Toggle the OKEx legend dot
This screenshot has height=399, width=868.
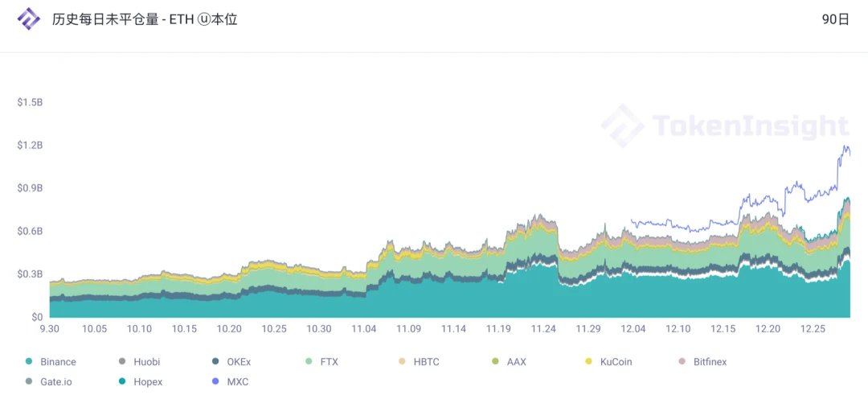click(216, 362)
